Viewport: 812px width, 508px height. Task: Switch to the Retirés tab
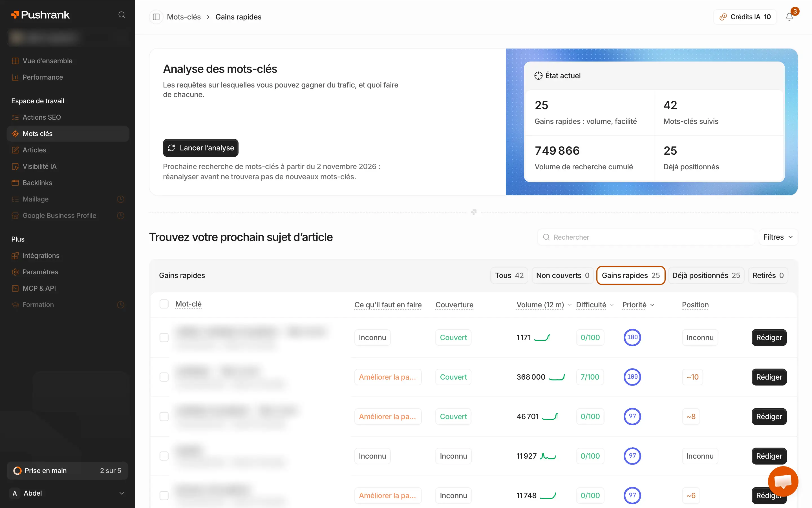(768, 275)
